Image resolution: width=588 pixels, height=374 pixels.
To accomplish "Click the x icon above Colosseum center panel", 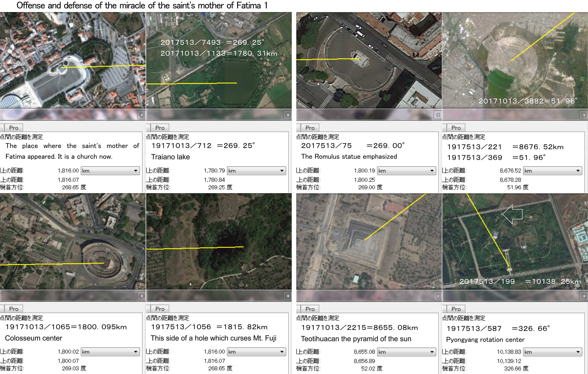I will [142, 296].
